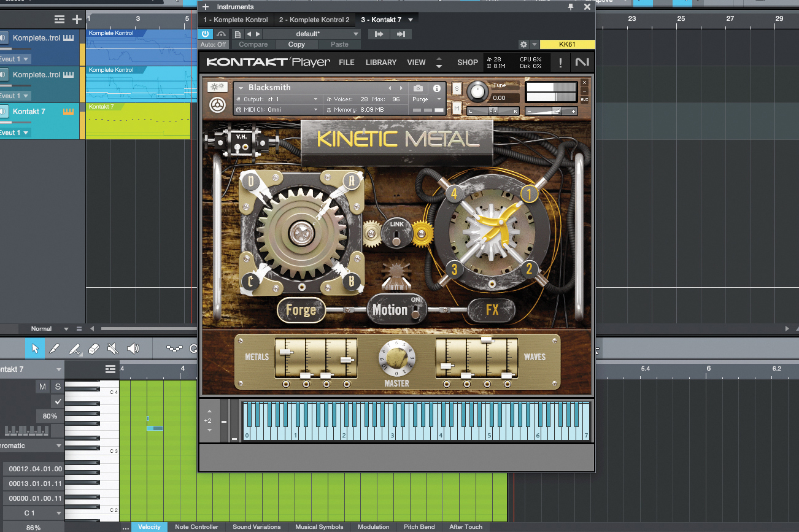Mute the Blacksmith instrument with M
The height and width of the screenshot is (532, 799).
457,108
